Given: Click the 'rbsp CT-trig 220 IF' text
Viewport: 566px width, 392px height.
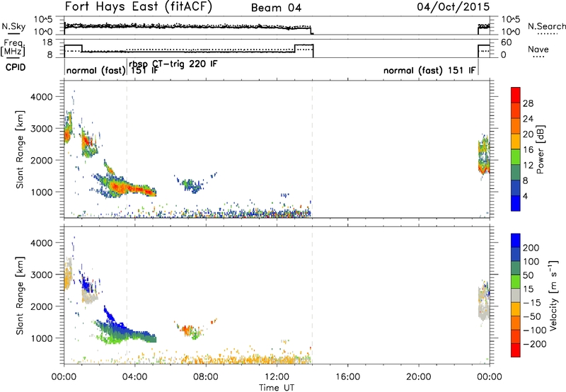Looking at the screenshot, I should [173, 64].
